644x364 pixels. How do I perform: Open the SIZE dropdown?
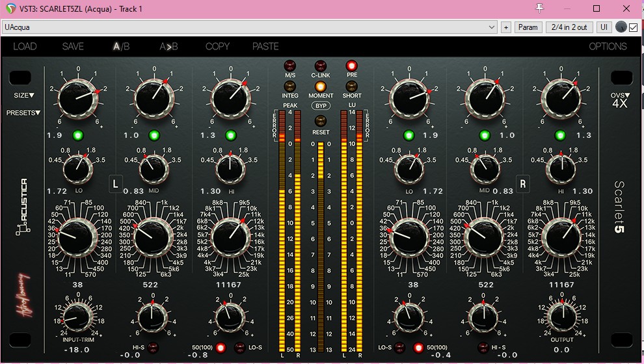24,95
